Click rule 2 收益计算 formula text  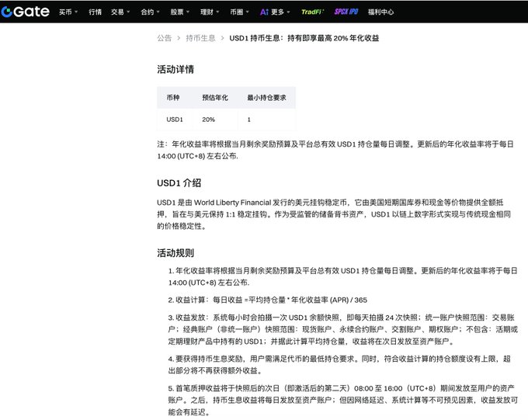[268, 300]
